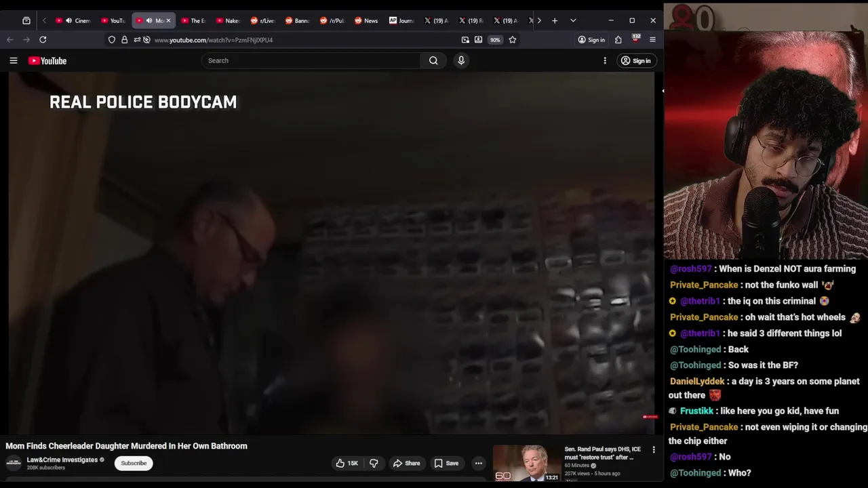Viewport: 868px width, 488px height.
Task: Expand the list all tabs dropdown
Action: (573, 20)
